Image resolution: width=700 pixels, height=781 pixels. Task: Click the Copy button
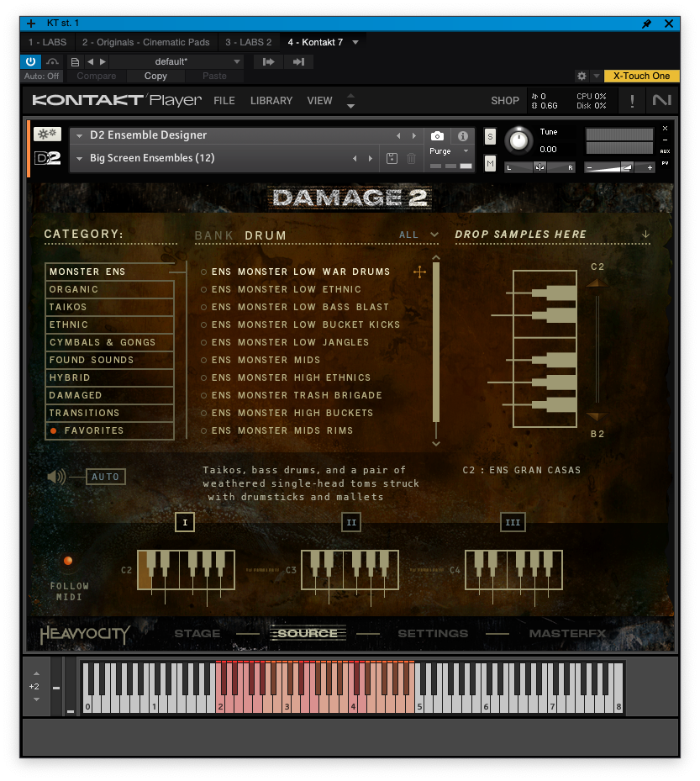(155, 76)
